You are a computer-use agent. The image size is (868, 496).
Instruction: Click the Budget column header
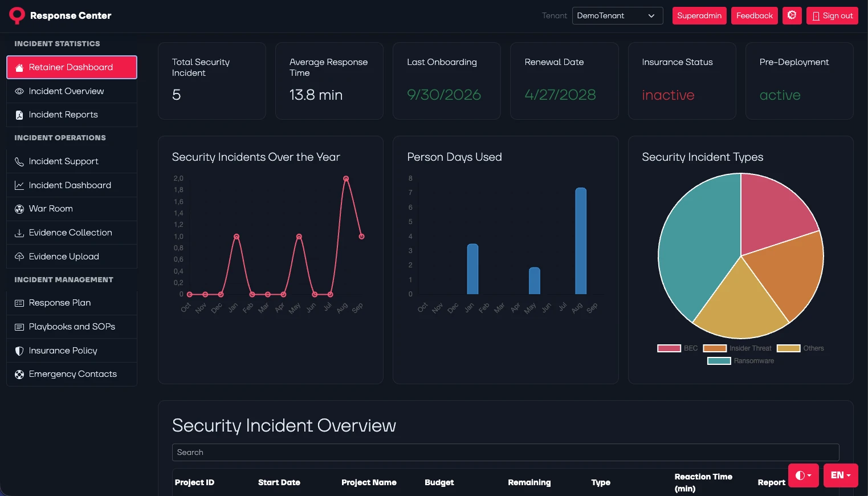(439, 482)
